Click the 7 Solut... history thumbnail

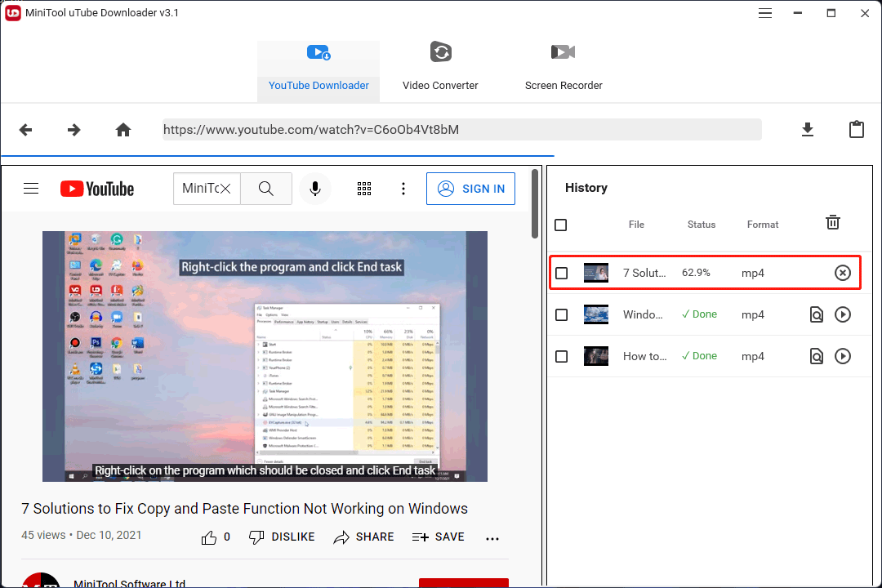coord(595,273)
